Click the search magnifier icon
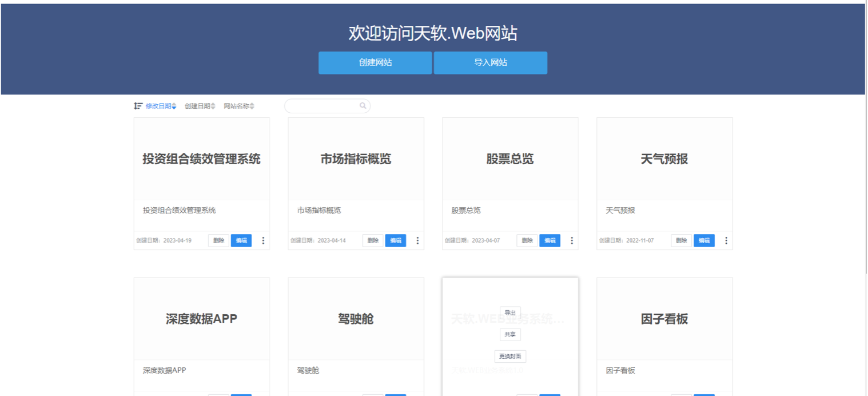The height and width of the screenshot is (396, 868). [363, 106]
